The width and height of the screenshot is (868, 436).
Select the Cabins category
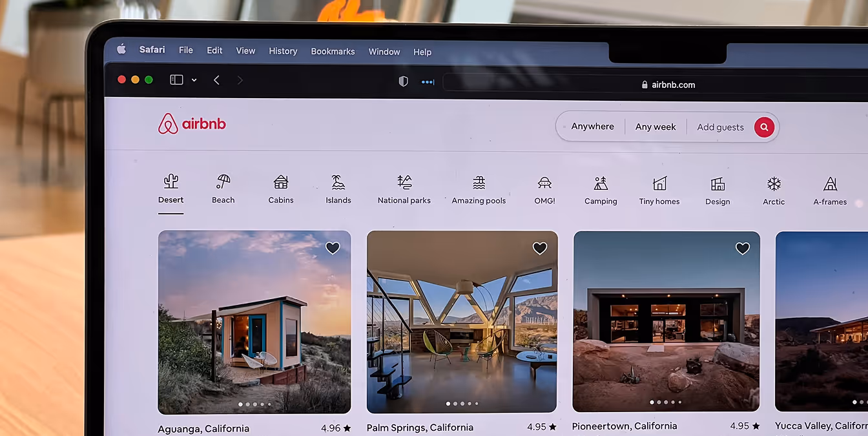click(x=281, y=189)
